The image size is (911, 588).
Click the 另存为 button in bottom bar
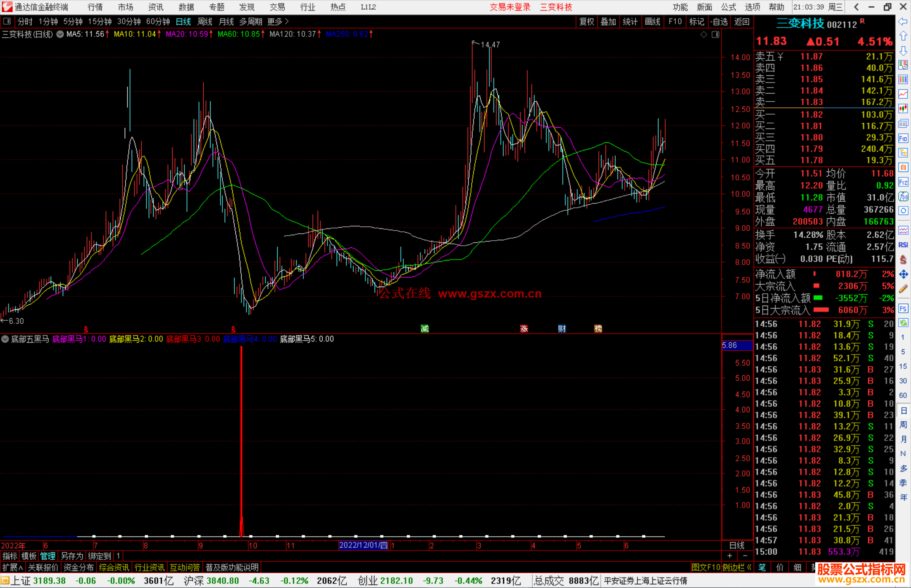pos(72,556)
